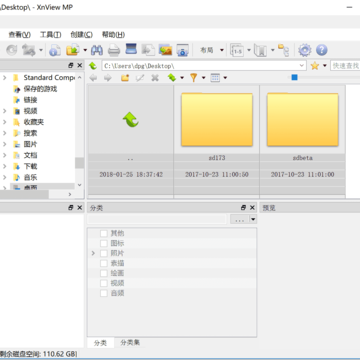Click the screen capture camera icon

182,50
